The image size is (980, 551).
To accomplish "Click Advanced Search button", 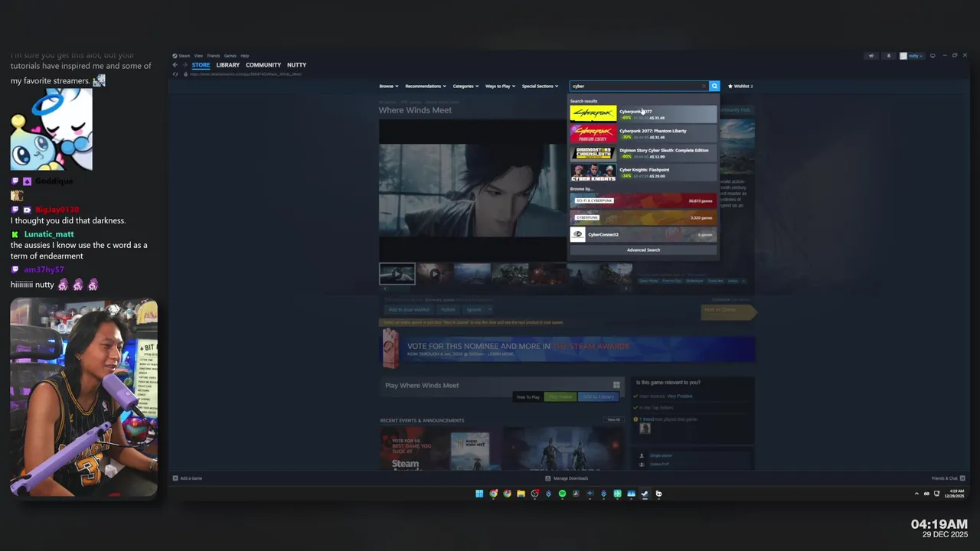I will [643, 249].
